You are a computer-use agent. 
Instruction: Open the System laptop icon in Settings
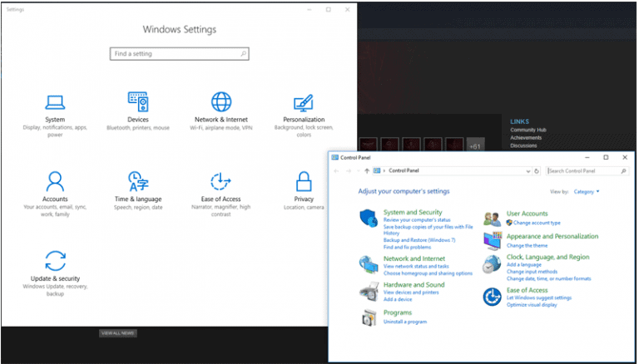click(x=55, y=102)
